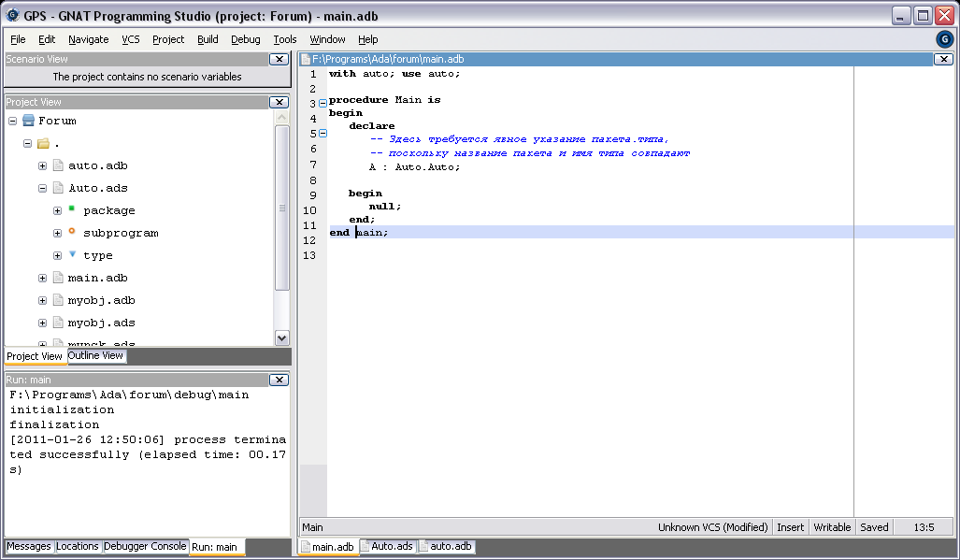Click the Insert mode status button

point(790,527)
